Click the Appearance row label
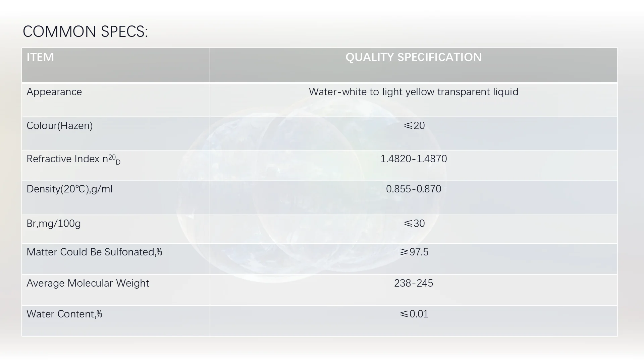The width and height of the screenshot is (644, 362). coord(54,92)
